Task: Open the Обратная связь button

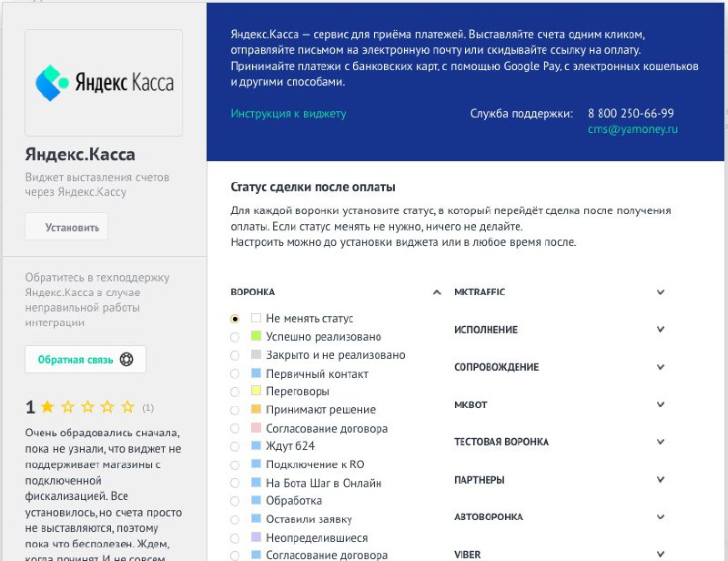Action: click(86, 360)
